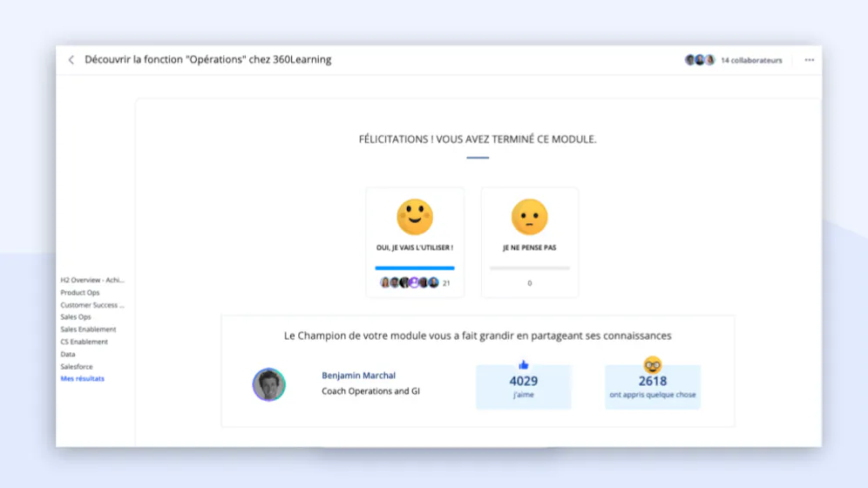This screenshot has height=488, width=868.
Task: Go to Customer Success section
Action: (92, 305)
